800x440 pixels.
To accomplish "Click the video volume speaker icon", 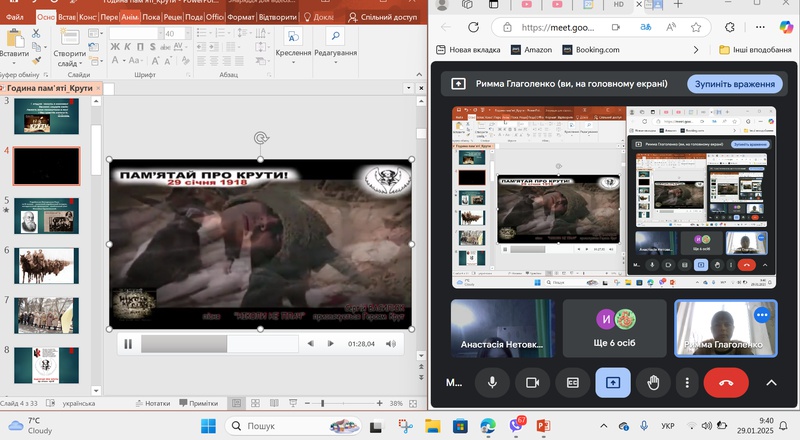I will [391, 344].
